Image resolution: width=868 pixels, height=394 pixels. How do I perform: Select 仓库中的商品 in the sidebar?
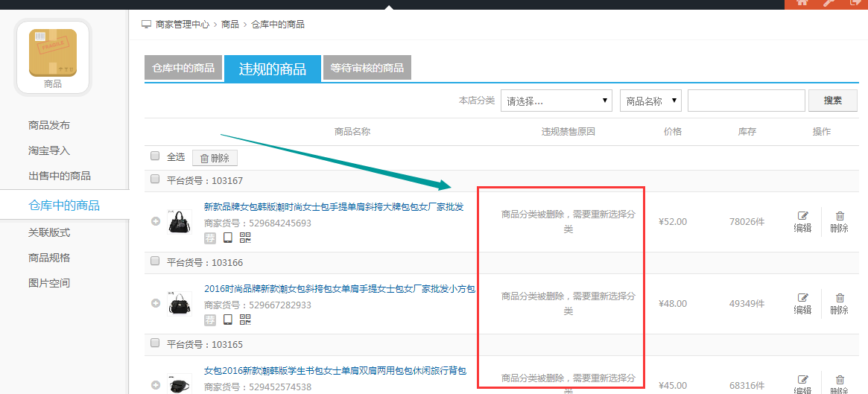pos(64,206)
